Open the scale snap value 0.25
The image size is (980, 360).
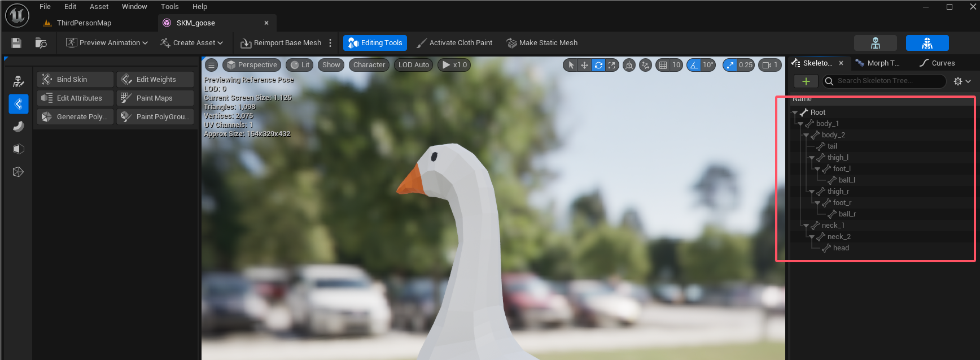[x=746, y=65]
